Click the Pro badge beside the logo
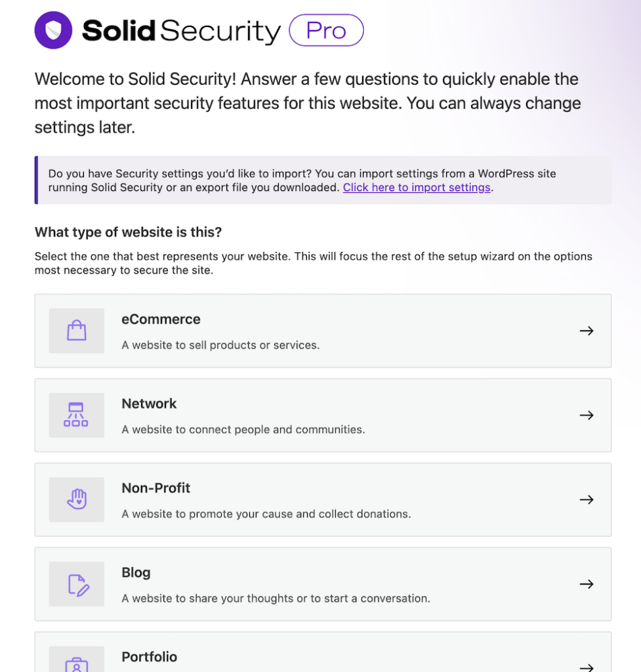This screenshot has height=672, width=641. [x=326, y=31]
